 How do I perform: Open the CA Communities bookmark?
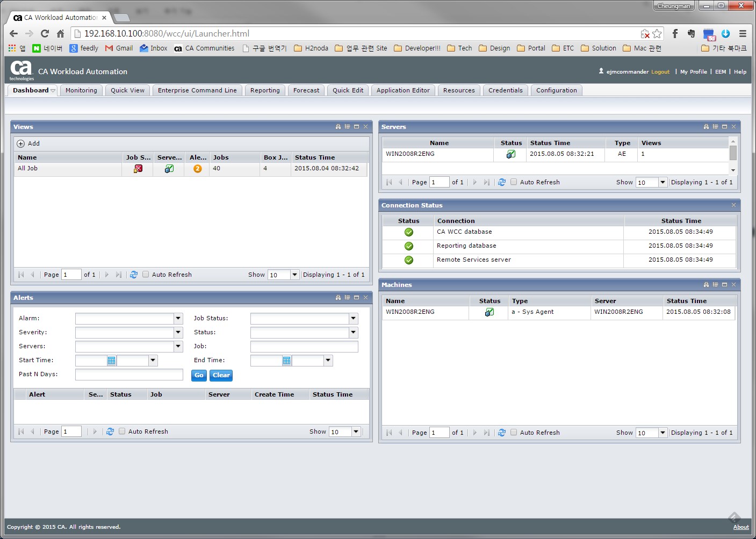(x=204, y=48)
